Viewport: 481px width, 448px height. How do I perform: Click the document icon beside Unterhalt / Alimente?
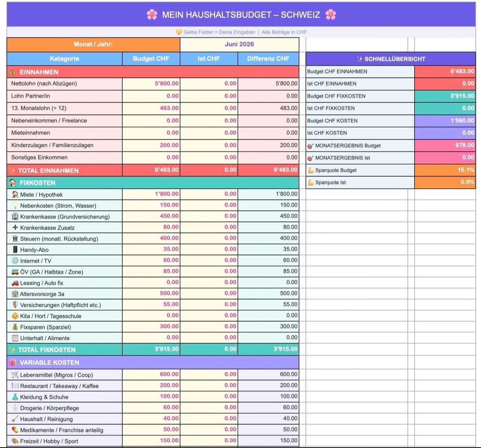point(15,338)
